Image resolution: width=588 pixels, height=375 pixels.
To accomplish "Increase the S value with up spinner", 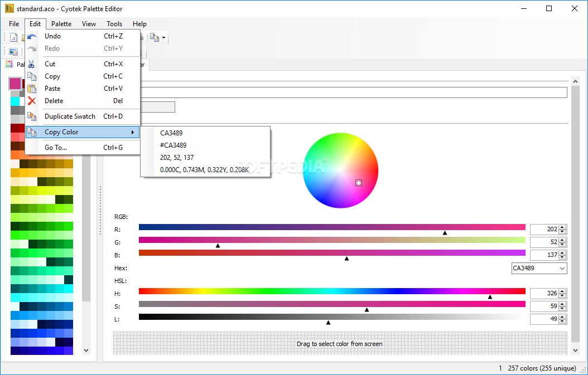I will click(x=562, y=304).
